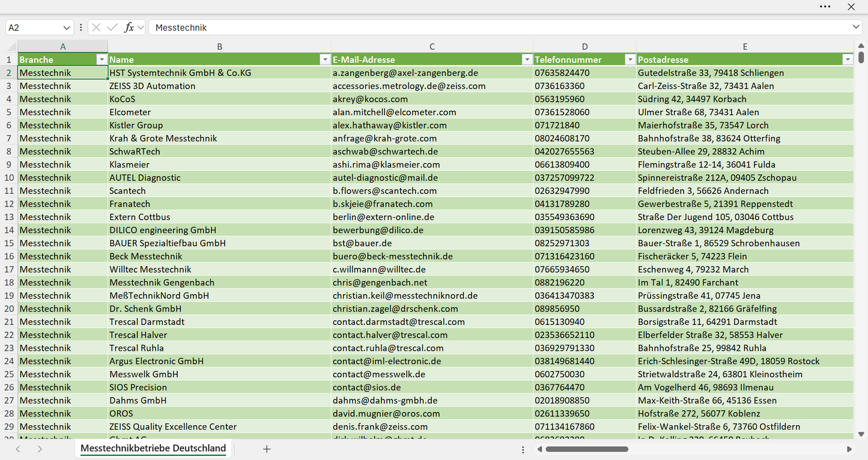Click the previous sheet navigation arrow

[x=18, y=449]
